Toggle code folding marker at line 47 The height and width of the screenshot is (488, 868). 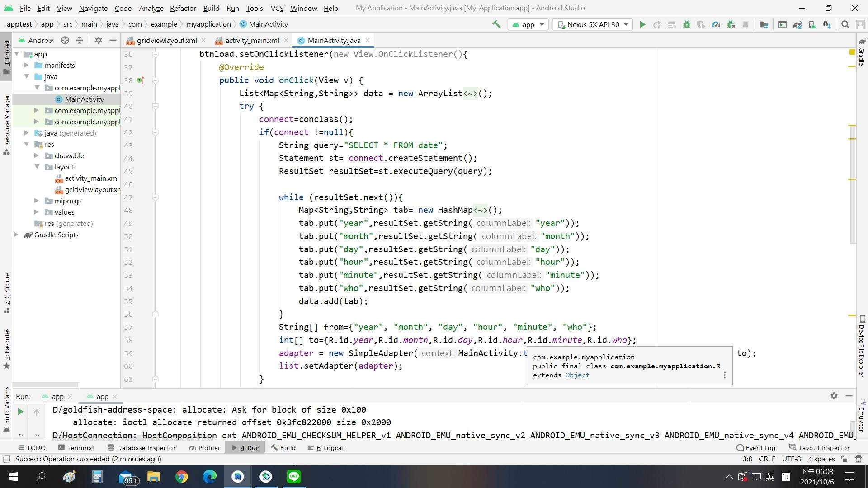click(x=155, y=197)
